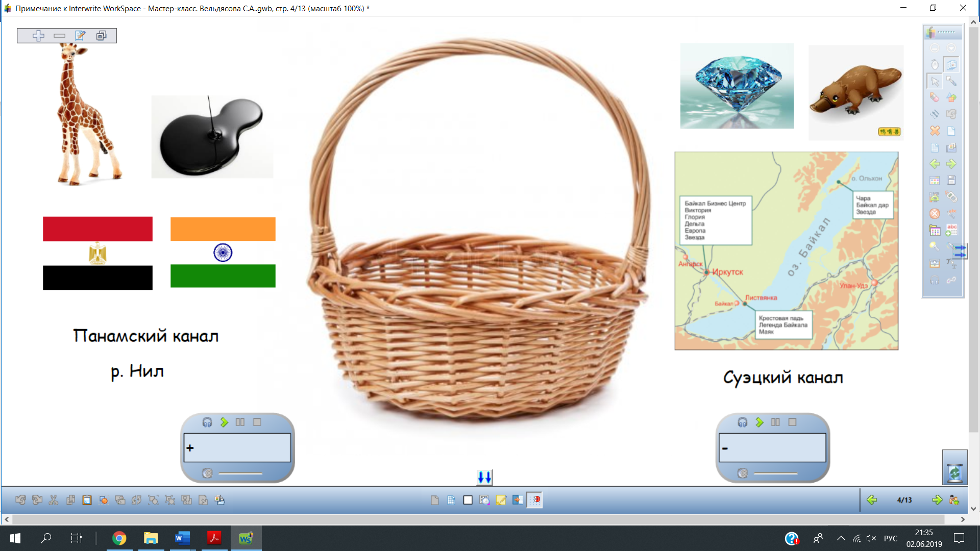This screenshot has height=551, width=980.
Task: Adjust the volume slider of minus sound widget
Action: coord(775,473)
